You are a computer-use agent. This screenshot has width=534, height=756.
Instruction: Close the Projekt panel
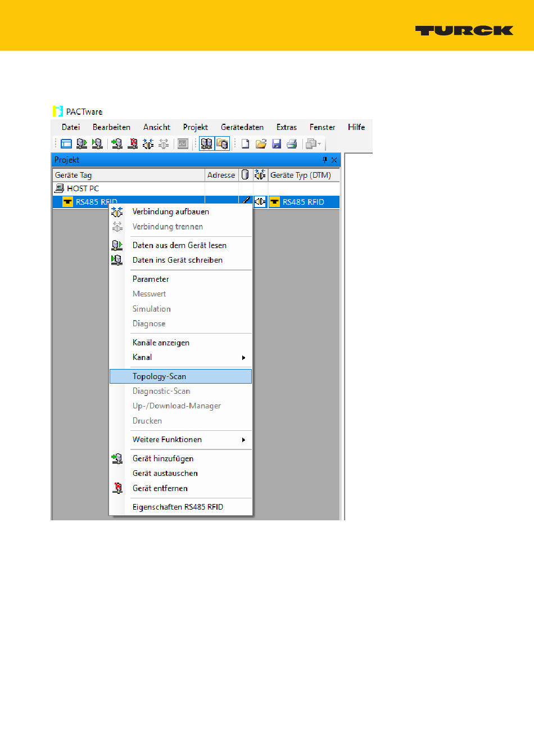tap(334, 160)
